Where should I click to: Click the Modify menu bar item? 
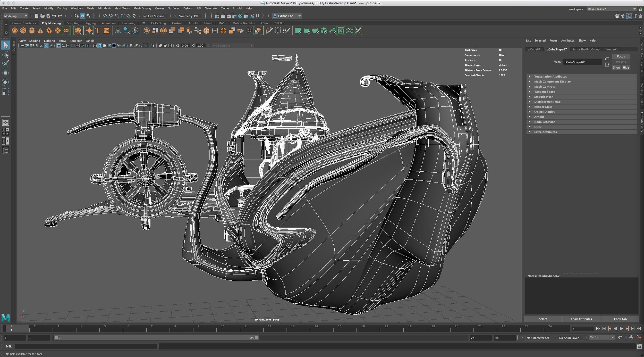pyautogui.click(x=48, y=9)
